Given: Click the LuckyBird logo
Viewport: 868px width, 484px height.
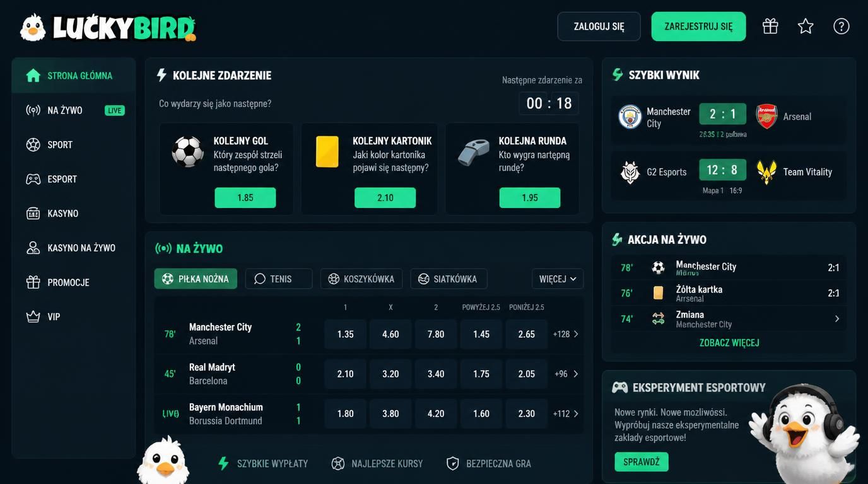Looking at the screenshot, I should point(108,28).
